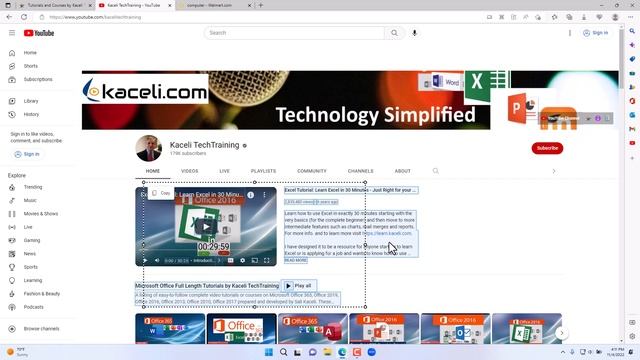Open Podcasts category

[33, 307]
